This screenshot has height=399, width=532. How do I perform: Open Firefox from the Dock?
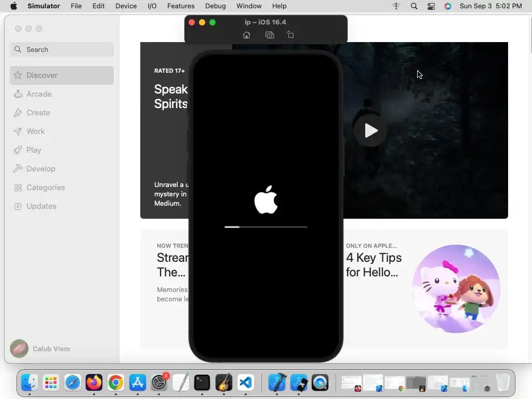click(x=94, y=383)
